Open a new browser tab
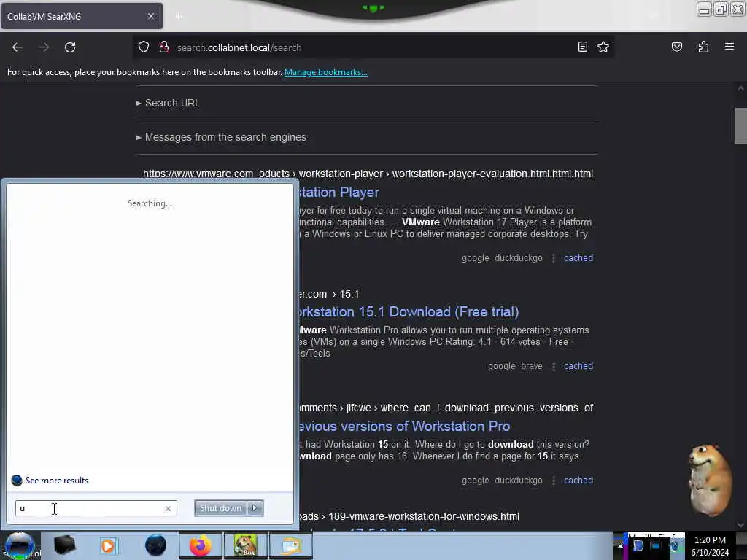This screenshot has width=747, height=560. pos(179,17)
